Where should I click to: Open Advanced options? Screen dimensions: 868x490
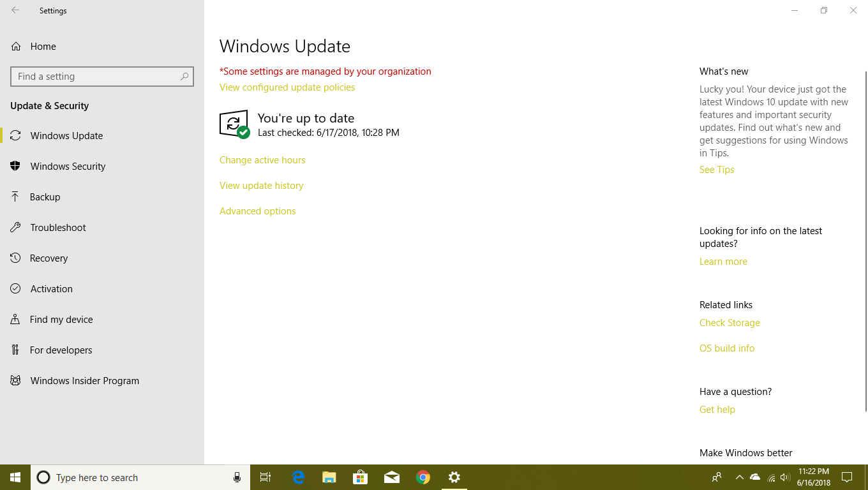point(257,211)
